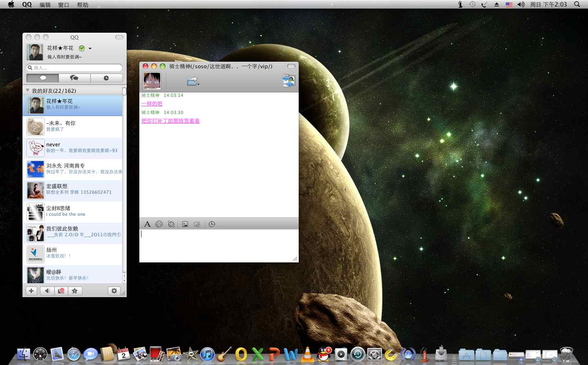Open the 编辑 menu in menu bar

45,4
